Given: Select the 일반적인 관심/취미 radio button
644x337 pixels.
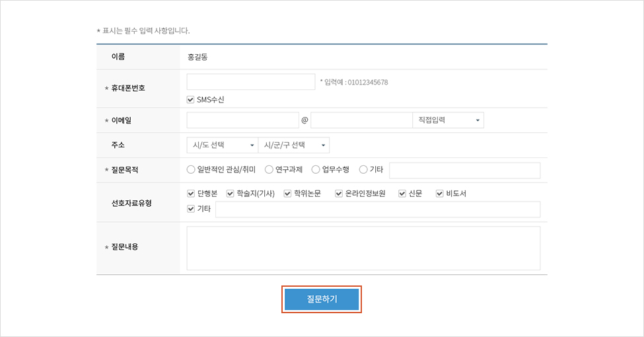Looking at the screenshot, I should pos(191,170).
